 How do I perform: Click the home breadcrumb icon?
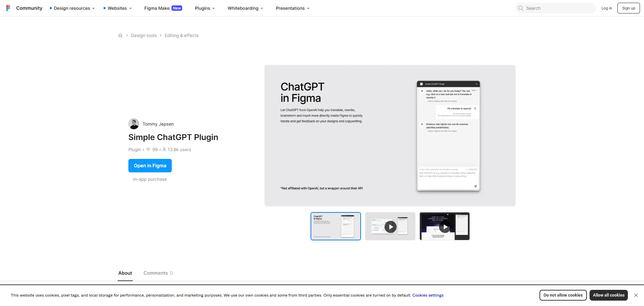(x=120, y=35)
